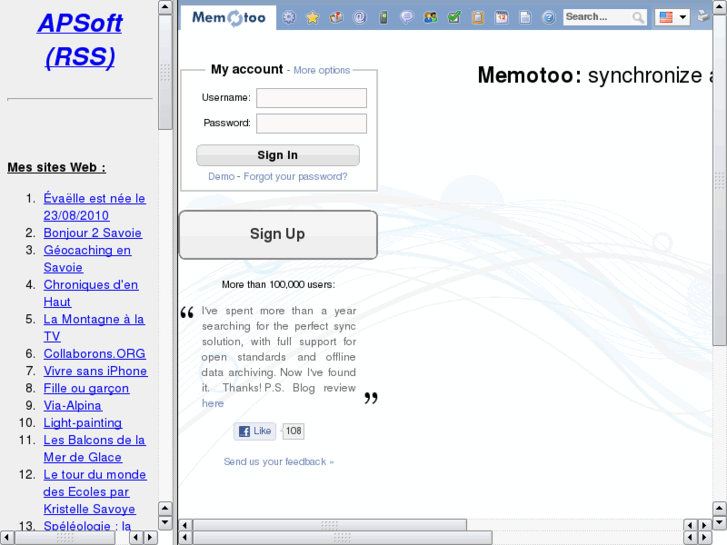Open the green checkmark tasks icon
The height and width of the screenshot is (545, 727).
454,18
